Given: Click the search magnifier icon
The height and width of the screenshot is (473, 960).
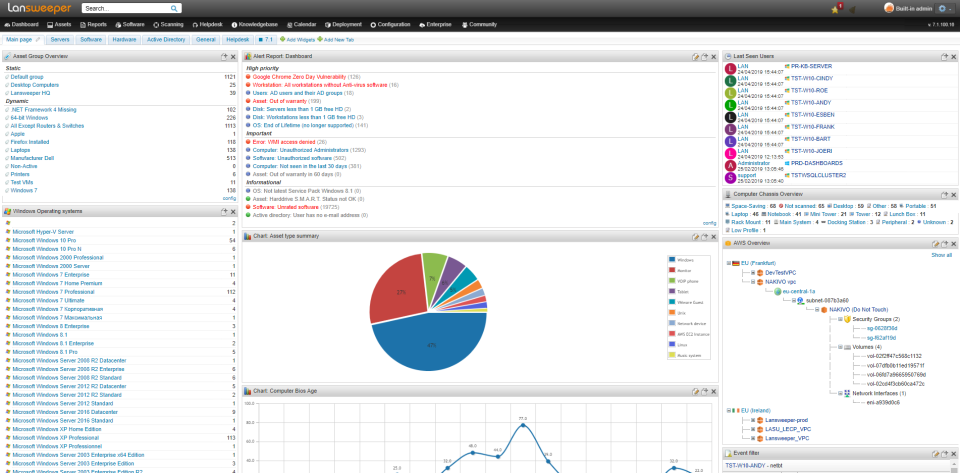Looking at the screenshot, I should point(174,9).
